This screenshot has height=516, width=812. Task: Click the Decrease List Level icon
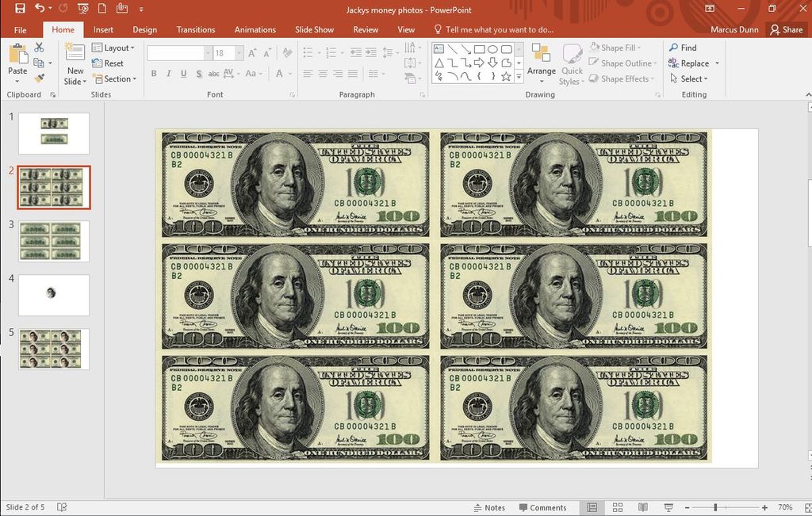356,52
